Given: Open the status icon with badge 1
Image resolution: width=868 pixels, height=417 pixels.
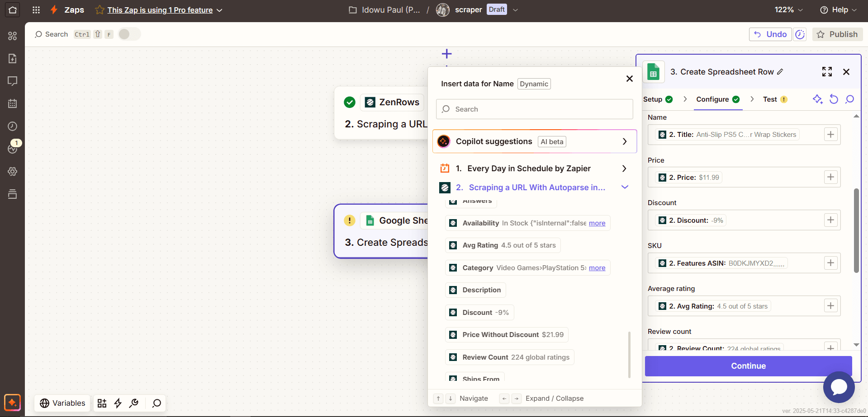Looking at the screenshot, I should [x=13, y=148].
